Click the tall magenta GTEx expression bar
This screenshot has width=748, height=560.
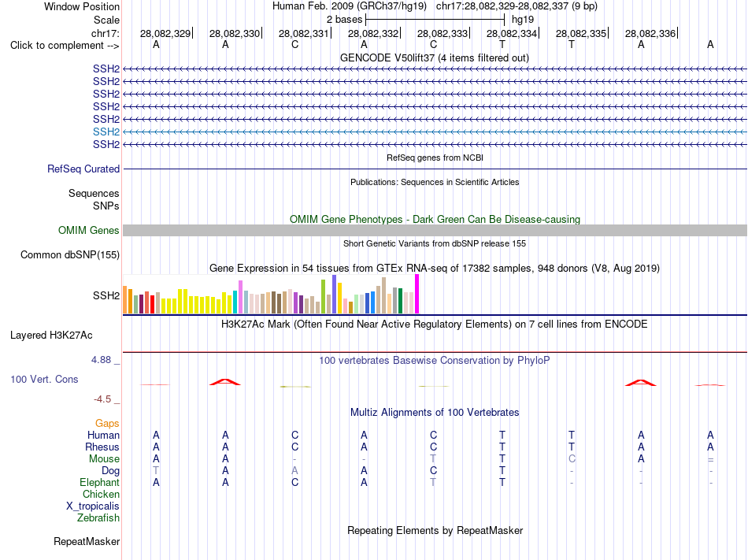point(417,294)
